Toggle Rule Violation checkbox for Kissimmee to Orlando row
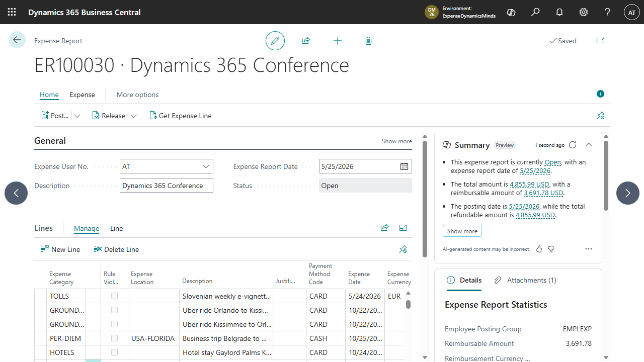Screen dimensions: 644x362 pyautogui.click(x=114, y=324)
